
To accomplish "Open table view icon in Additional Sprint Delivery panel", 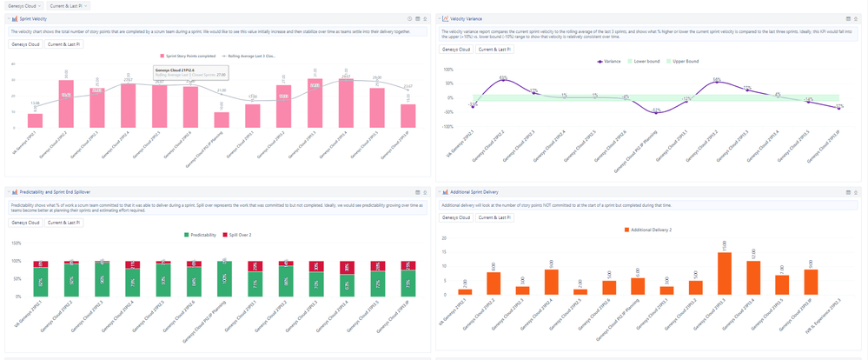I will [848, 191].
